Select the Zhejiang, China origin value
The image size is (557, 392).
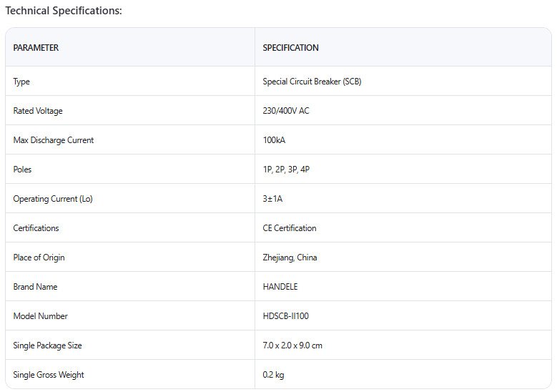(x=290, y=258)
